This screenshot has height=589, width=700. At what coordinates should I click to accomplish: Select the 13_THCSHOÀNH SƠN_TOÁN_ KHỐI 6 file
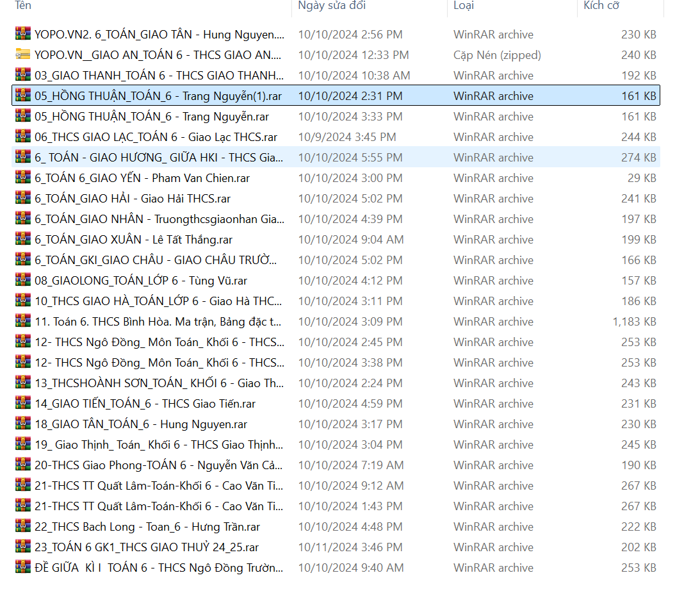tap(159, 383)
